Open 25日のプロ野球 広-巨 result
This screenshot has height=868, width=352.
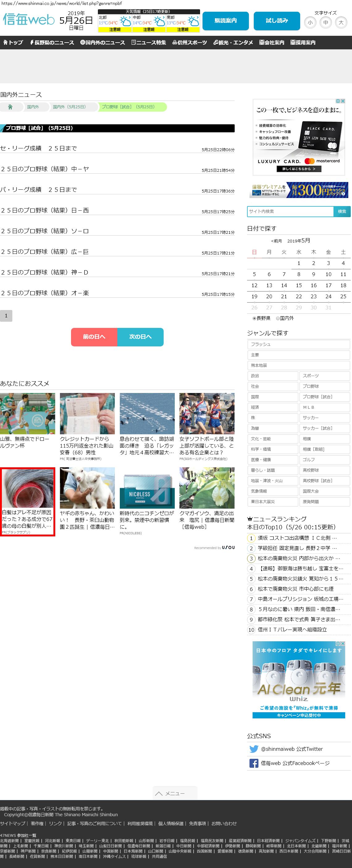[44, 252]
